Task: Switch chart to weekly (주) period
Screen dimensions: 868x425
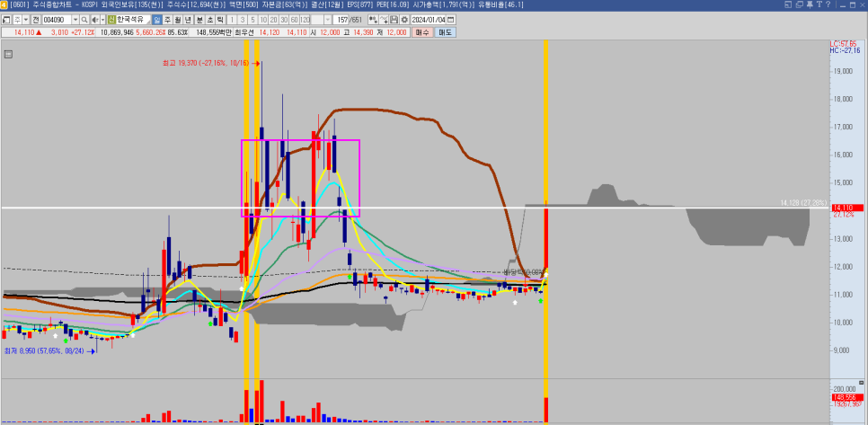Action: pos(166,19)
